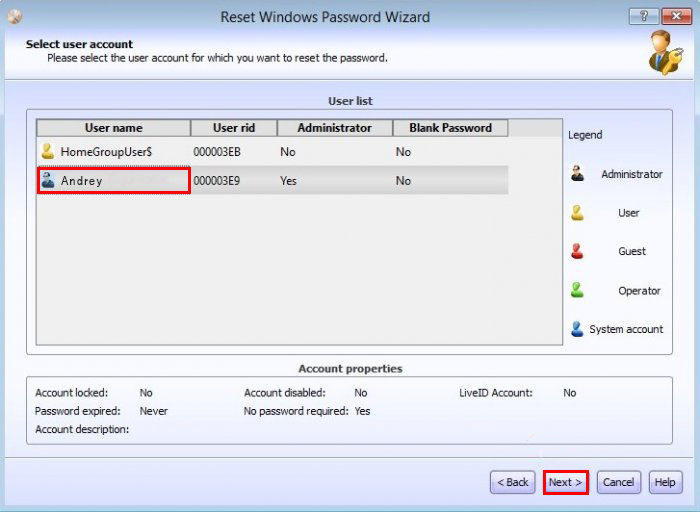Click the Guest legend label
This screenshot has height=512, width=700.
click(632, 251)
